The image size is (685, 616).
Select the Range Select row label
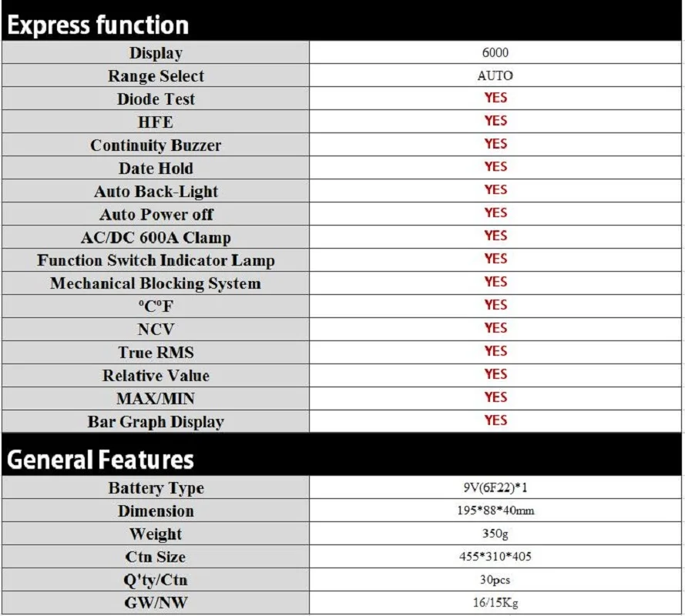click(156, 76)
